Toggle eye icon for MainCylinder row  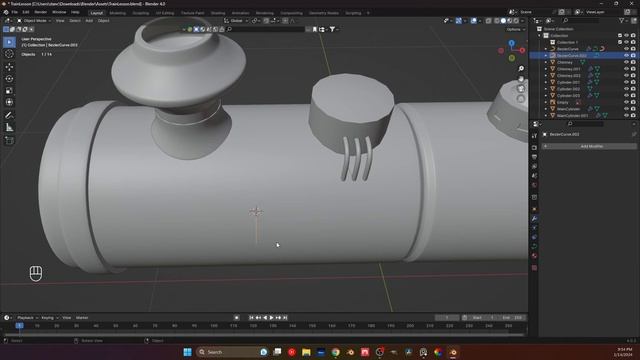626,109
